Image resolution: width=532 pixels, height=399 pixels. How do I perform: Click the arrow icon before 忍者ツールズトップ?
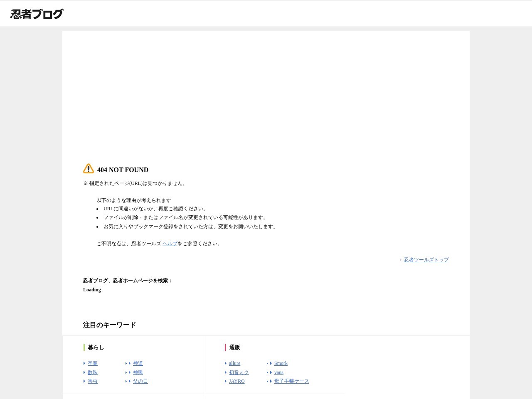coord(400,260)
